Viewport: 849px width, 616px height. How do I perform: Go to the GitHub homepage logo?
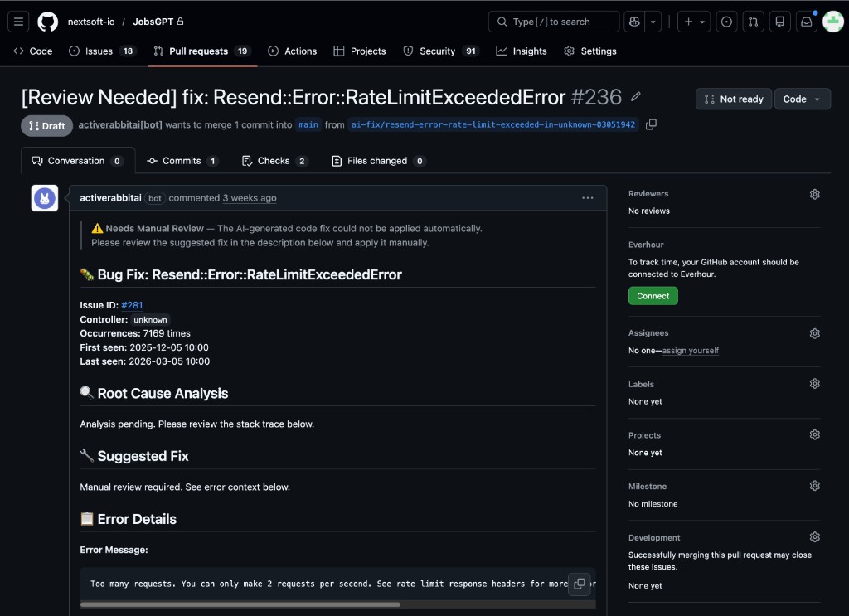pyautogui.click(x=47, y=22)
